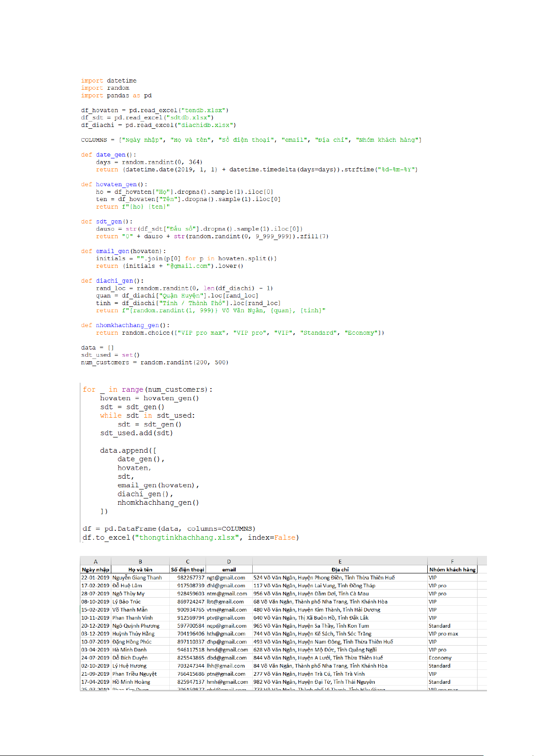Select column A header in spreadsheet

point(95,561)
